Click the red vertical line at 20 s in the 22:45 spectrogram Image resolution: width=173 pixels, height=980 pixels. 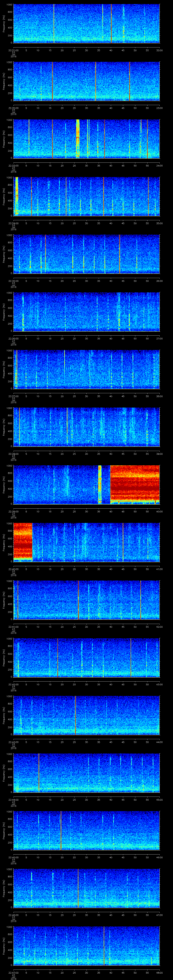coord(61,831)
